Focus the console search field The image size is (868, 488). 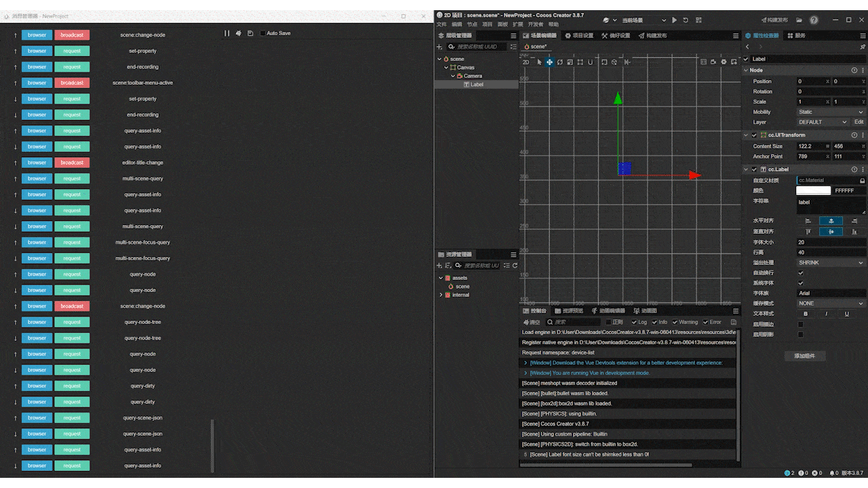574,322
